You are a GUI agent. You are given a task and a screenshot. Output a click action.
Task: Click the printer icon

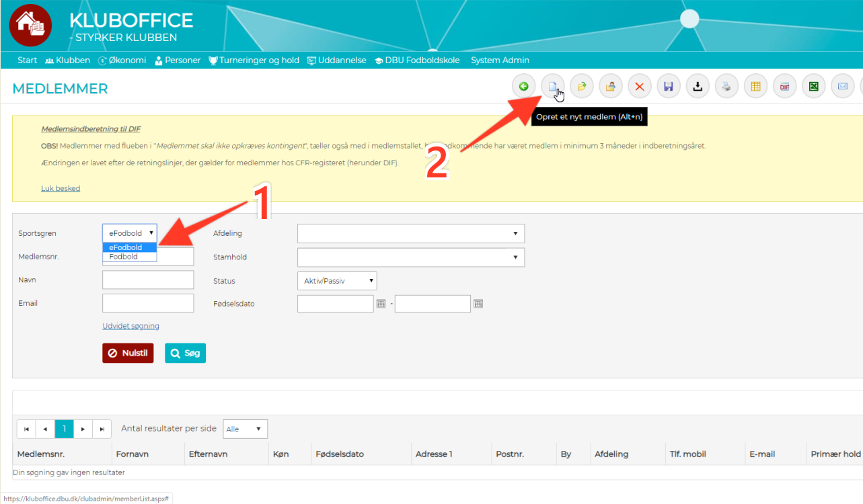point(726,87)
